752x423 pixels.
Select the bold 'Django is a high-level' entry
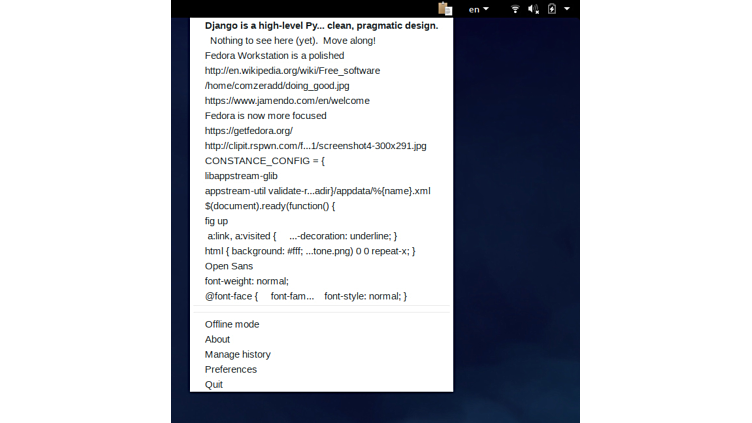(x=321, y=25)
